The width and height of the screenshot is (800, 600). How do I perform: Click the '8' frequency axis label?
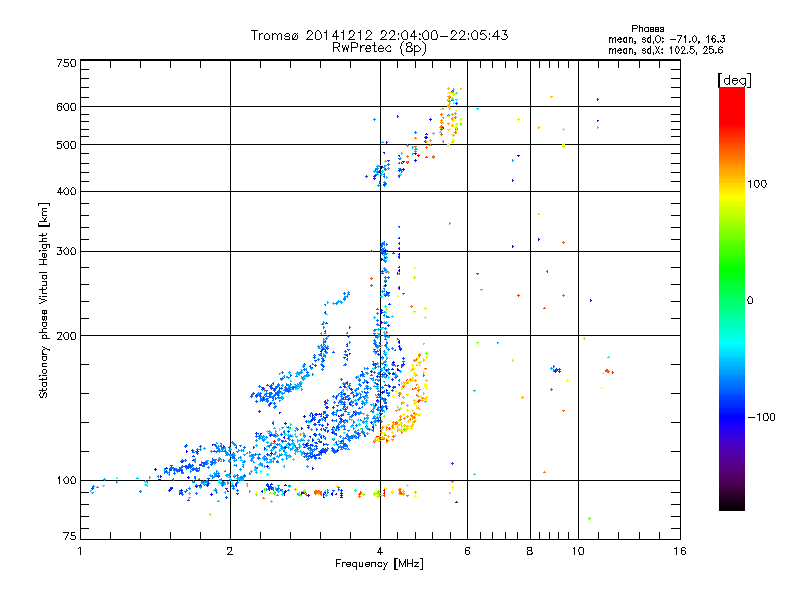point(530,552)
